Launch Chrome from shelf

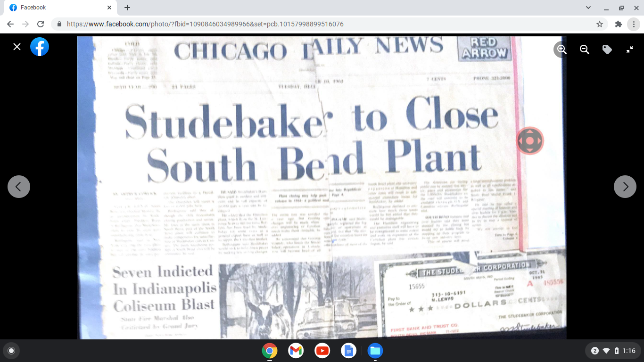[270, 351]
